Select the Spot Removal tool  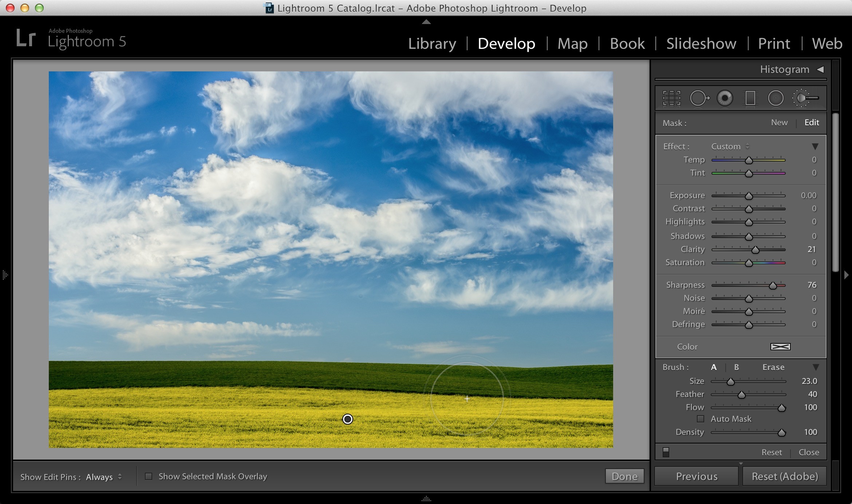click(x=699, y=98)
